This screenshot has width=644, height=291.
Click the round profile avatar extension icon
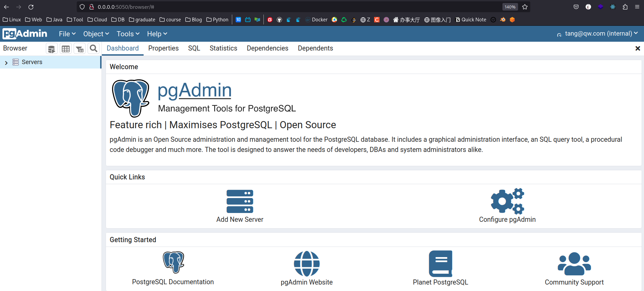point(588,7)
